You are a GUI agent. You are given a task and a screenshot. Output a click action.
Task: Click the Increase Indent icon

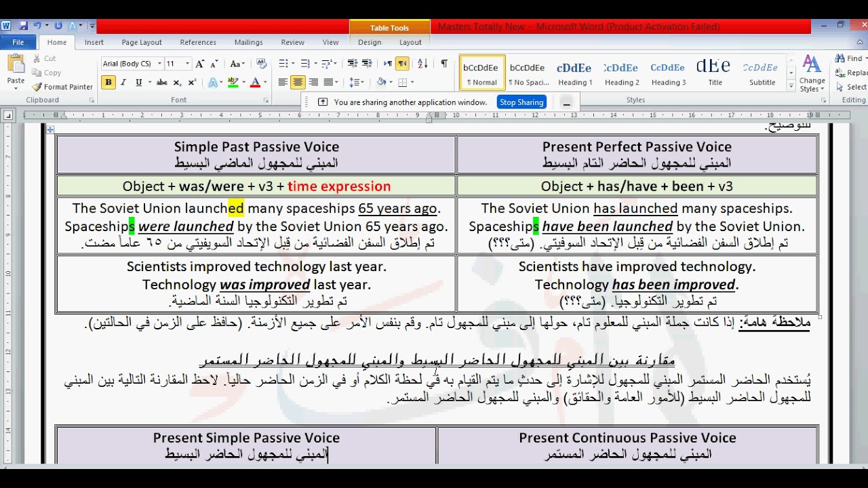tap(367, 64)
